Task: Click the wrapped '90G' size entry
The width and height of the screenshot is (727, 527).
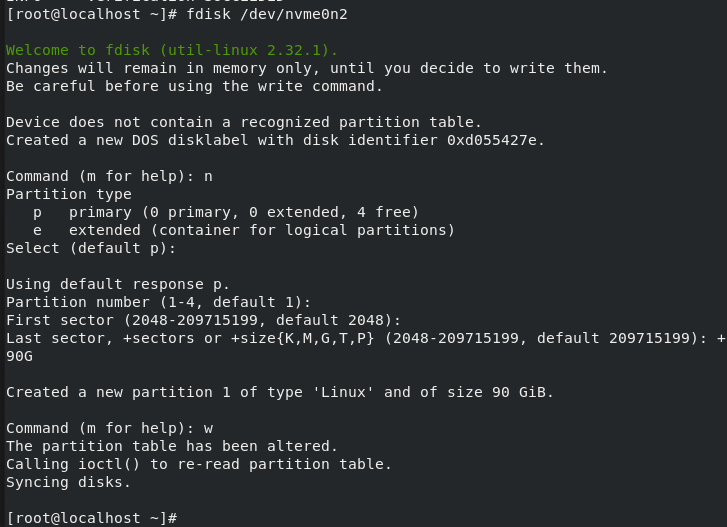Action: click(x=20, y=356)
